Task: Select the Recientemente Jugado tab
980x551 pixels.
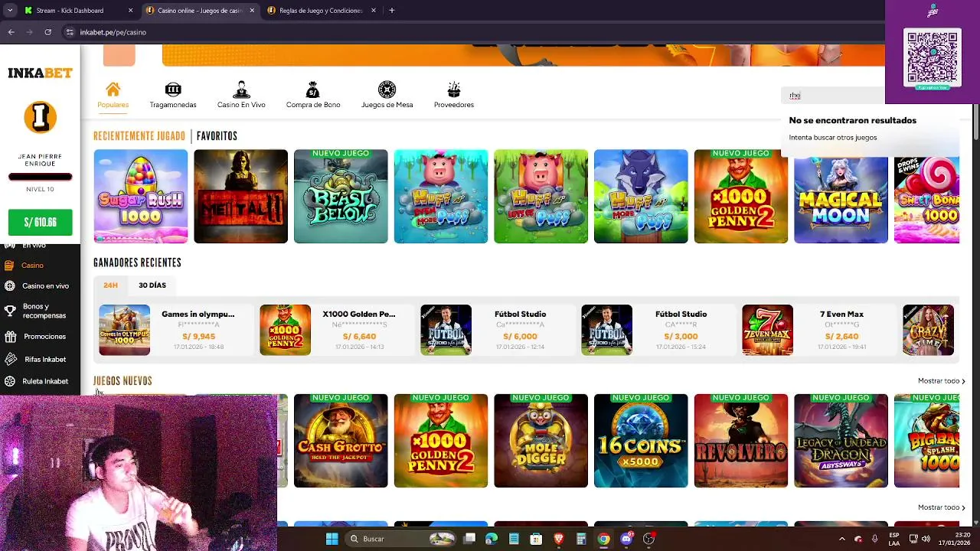Action: point(139,136)
